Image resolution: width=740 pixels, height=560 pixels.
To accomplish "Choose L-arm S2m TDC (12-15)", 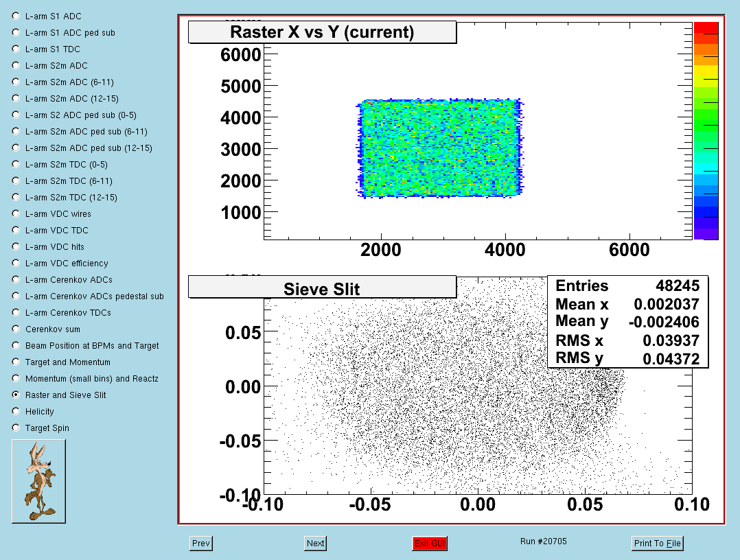I will (x=16, y=197).
